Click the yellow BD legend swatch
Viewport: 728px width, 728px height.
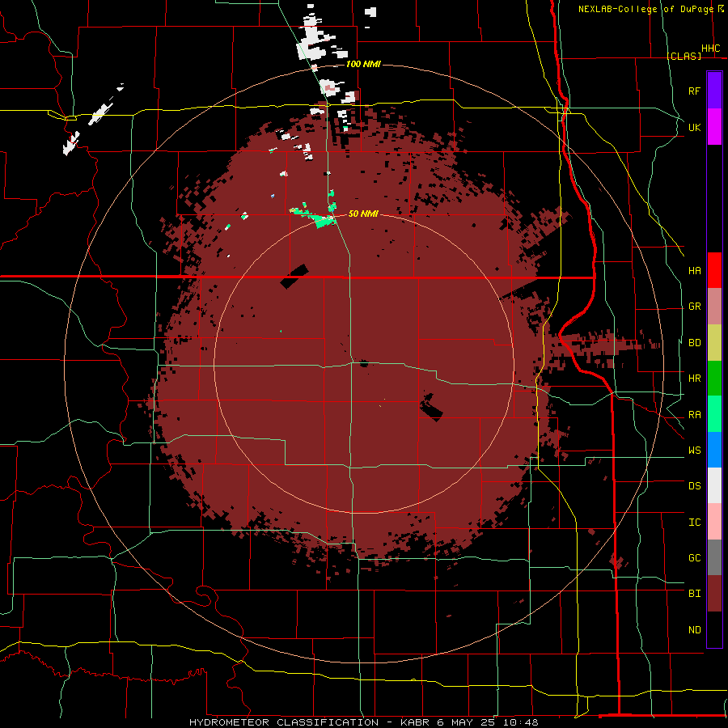[x=714, y=343]
